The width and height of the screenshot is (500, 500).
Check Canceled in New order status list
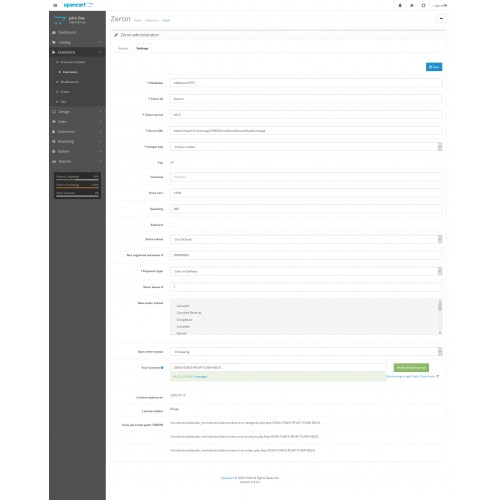tap(174, 306)
